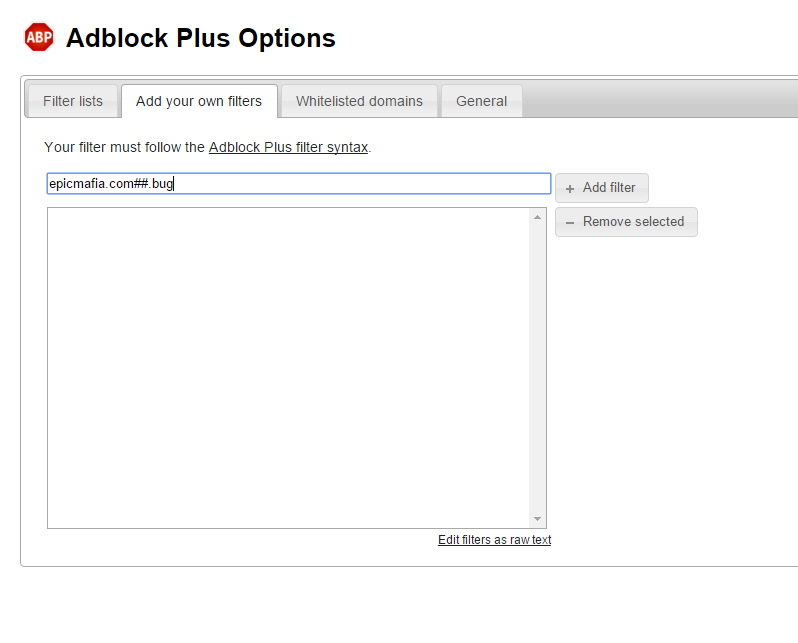
Task: Click the red ABP stop-sign logo
Action: coord(39,37)
